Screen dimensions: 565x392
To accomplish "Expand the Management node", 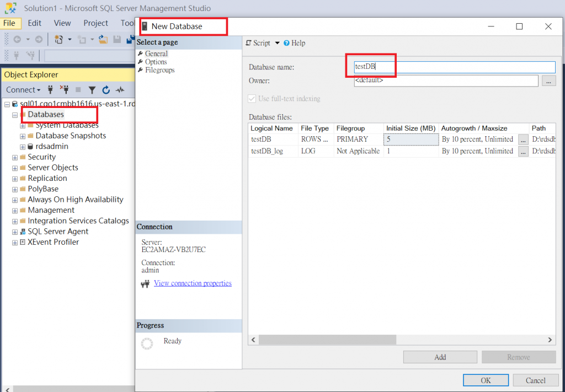I will pyautogui.click(x=15, y=211).
